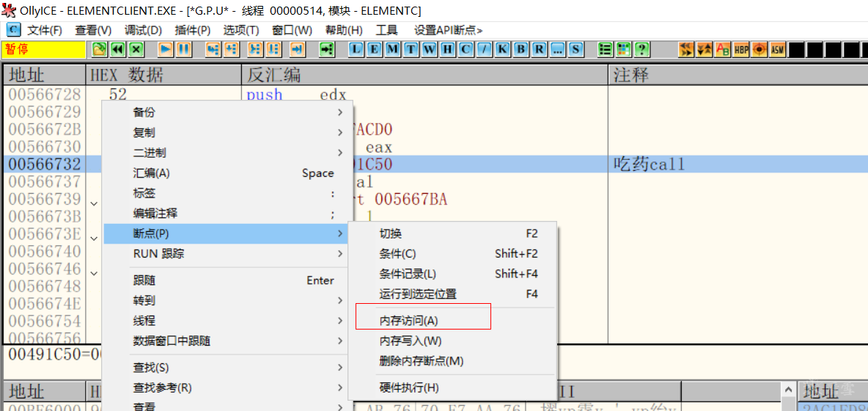Expand the 二进制 submenu

click(x=229, y=153)
